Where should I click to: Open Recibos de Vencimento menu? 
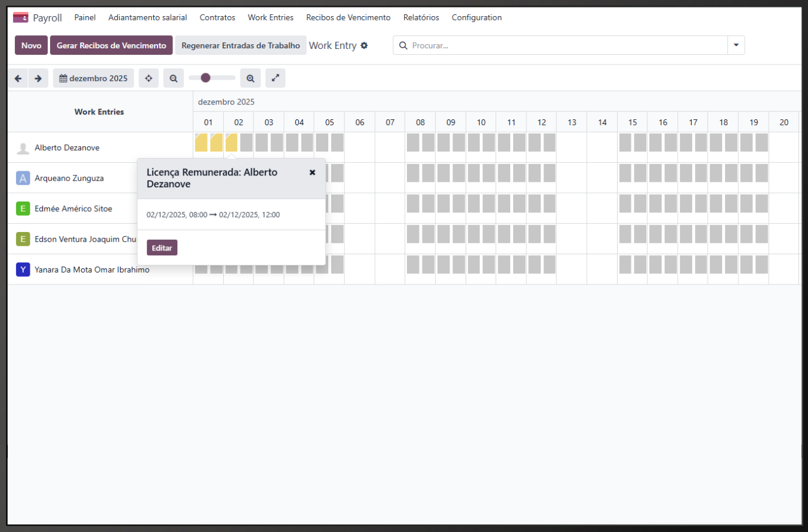point(348,17)
